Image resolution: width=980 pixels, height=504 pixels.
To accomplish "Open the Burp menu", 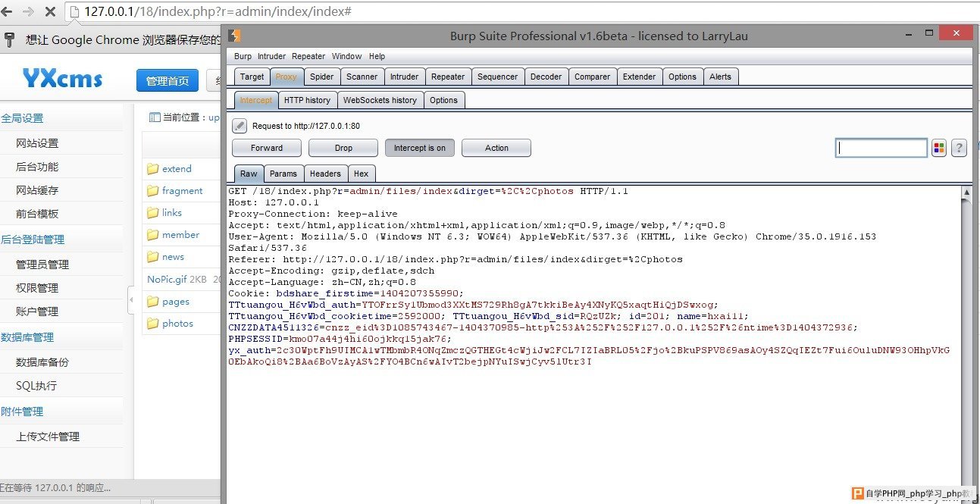I will click(243, 56).
